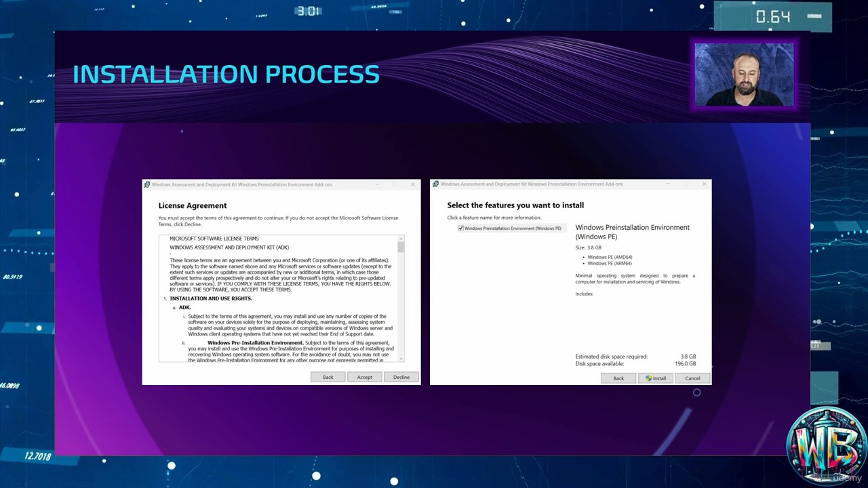Select the Windows Preinstallation Environment feature label
Viewport: 868px width, 488px height.
(x=513, y=228)
